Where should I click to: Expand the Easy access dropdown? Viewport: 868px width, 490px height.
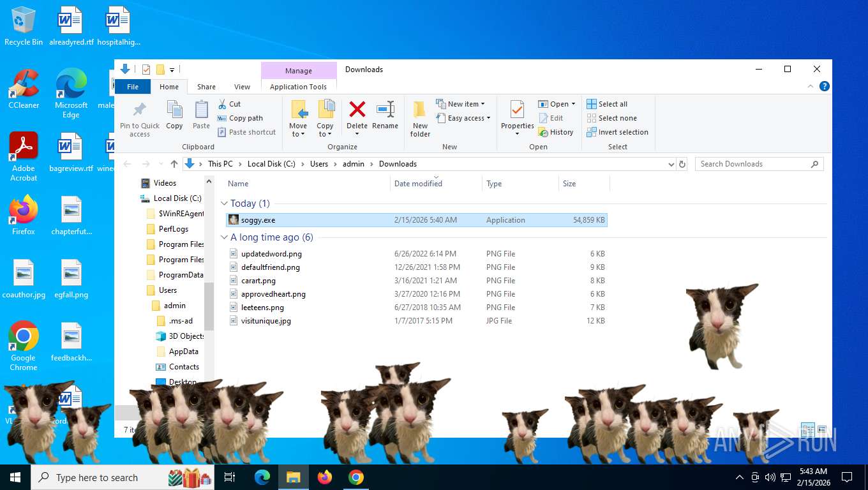[x=463, y=118]
